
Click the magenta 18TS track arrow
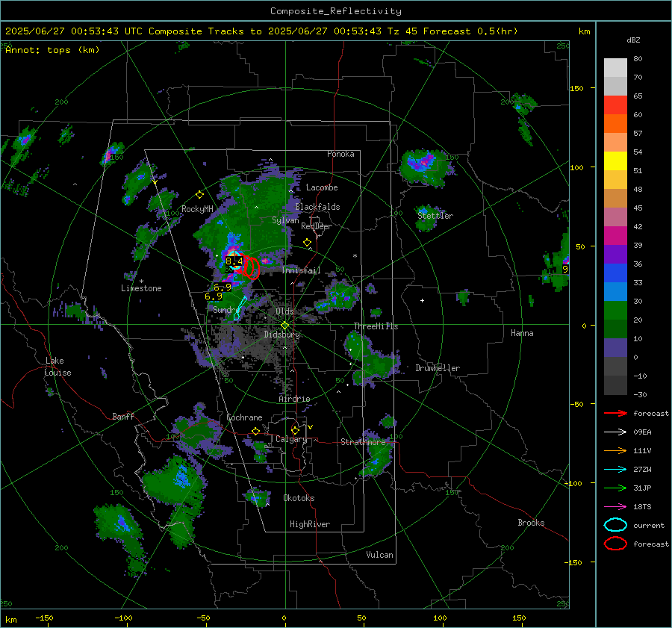615,507
